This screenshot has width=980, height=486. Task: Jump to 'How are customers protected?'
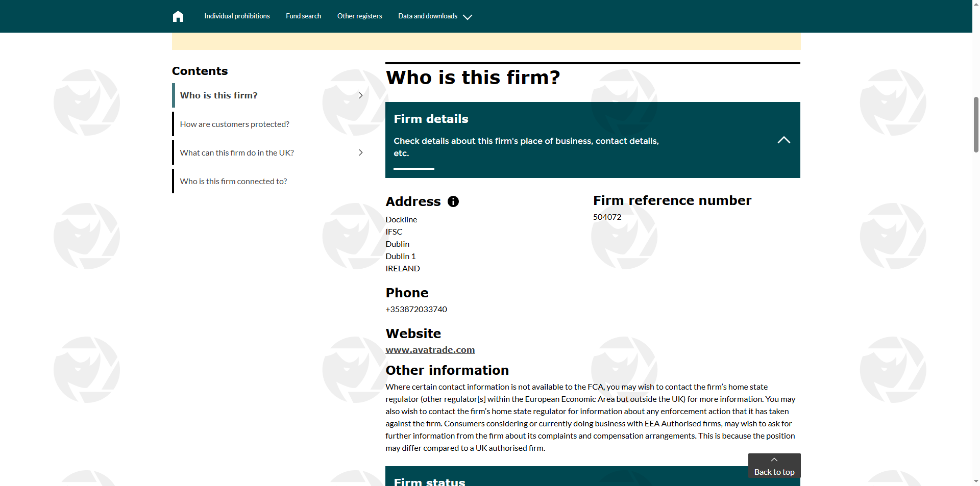pos(234,124)
